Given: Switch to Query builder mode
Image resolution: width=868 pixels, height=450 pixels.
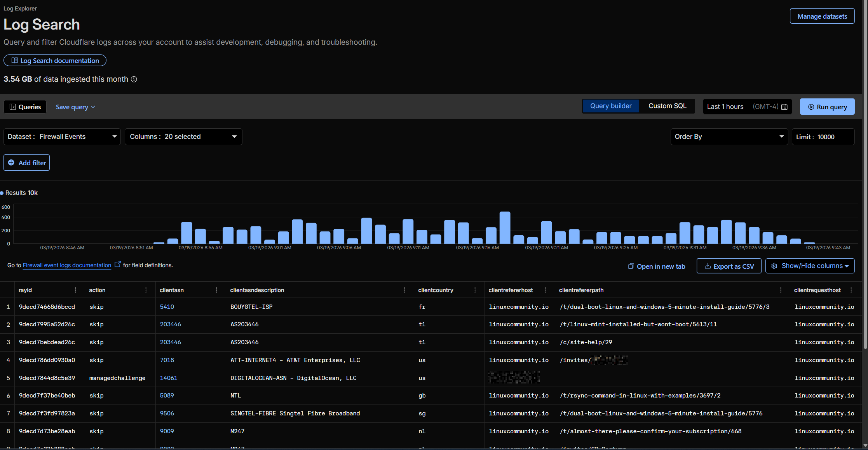Looking at the screenshot, I should [610, 106].
